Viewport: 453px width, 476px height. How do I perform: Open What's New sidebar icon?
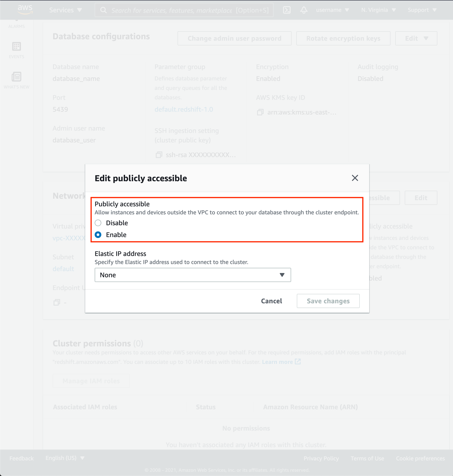tap(16, 80)
